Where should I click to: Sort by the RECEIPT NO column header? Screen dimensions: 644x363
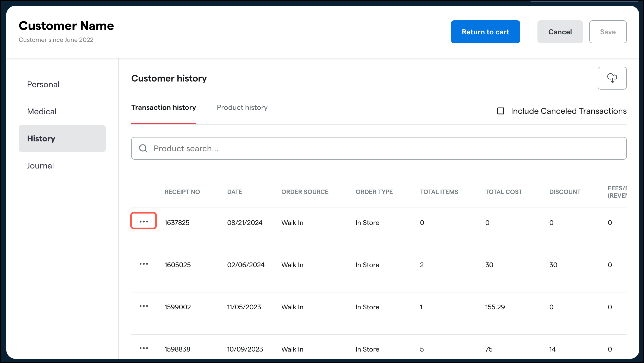(182, 192)
